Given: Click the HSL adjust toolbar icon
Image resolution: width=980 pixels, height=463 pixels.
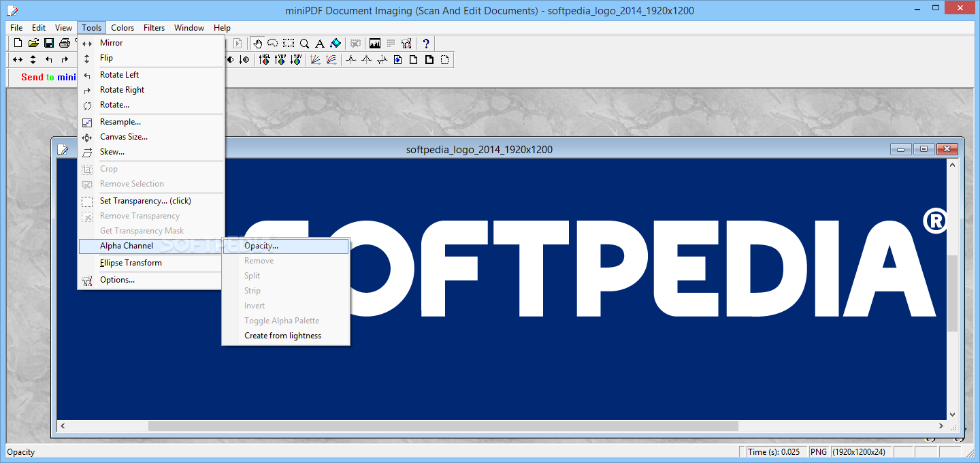Looking at the screenshot, I should point(264,59).
